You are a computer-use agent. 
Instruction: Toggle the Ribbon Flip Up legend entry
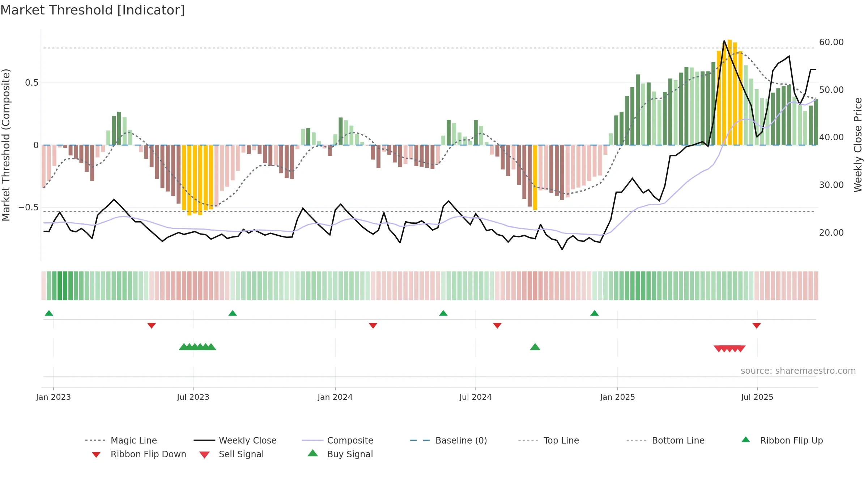coord(782,440)
